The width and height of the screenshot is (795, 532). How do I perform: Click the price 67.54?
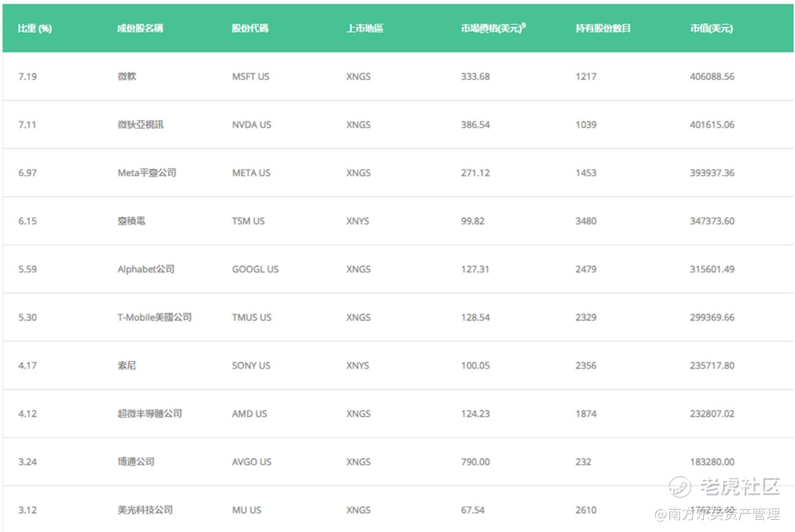(x=473, y=510)
